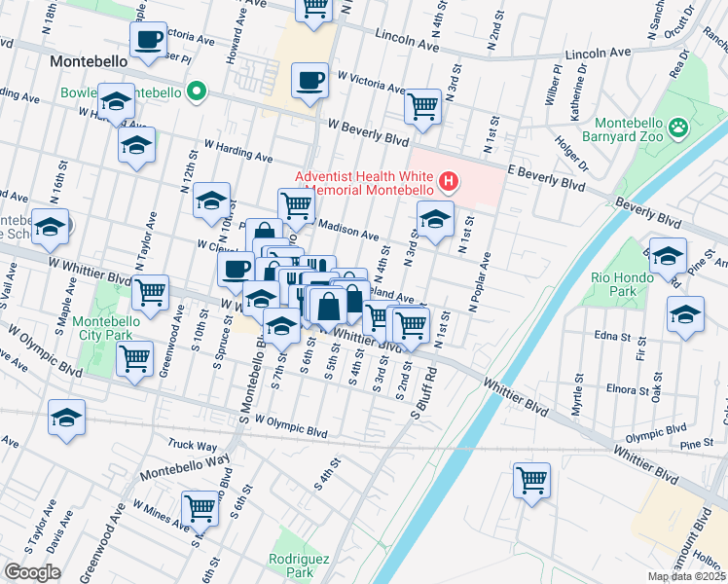Select the W Mines Ave street label
The height and width of the screenshot is (584, 728).
(161, 516)
